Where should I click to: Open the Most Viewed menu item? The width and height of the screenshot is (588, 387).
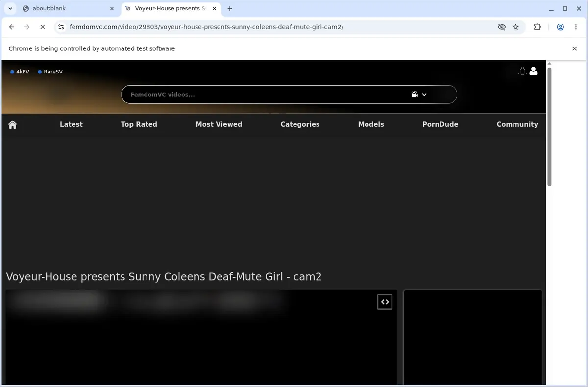pyautogui.click(x=219, y=124)
